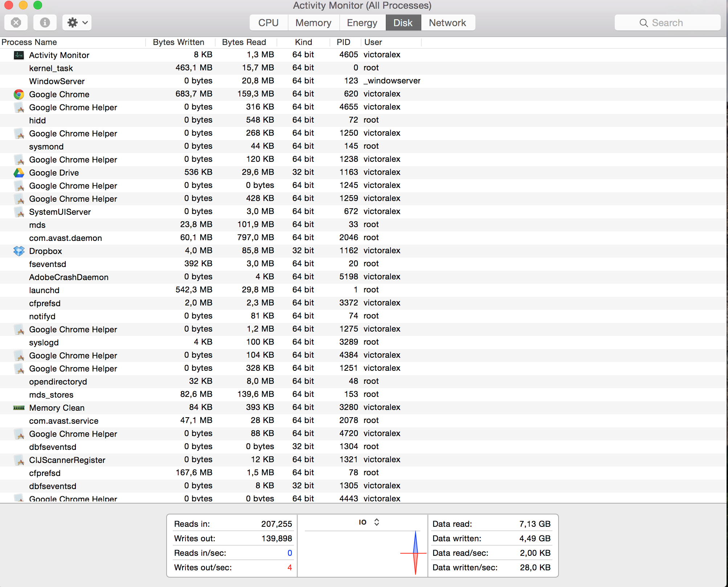Select the fseventsd process row
728x587 pixels.
point(364,264)
